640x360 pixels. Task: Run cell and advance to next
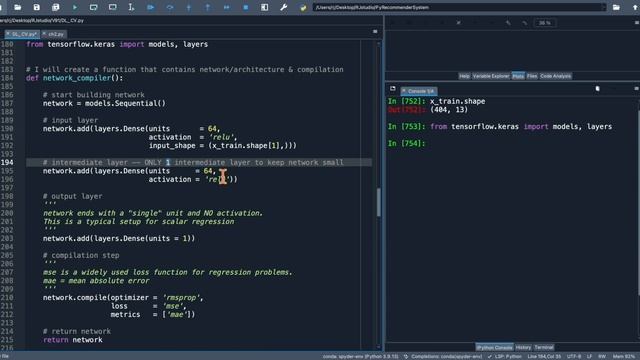click(113, 7)
